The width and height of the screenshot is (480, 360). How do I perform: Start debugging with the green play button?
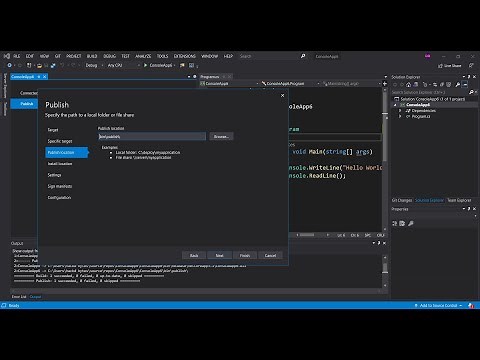click(x=146, y=65)
